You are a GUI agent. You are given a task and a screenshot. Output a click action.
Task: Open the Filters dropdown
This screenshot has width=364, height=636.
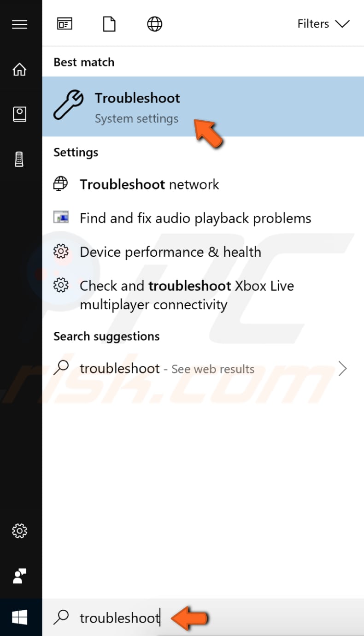[324, 24]
